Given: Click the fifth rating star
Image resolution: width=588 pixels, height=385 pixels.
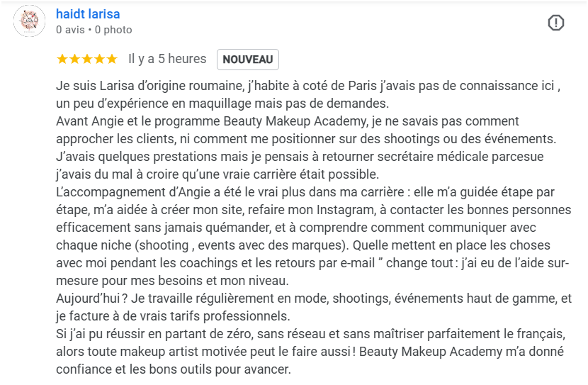Looking at the screenshot, I should click(111, 59).
